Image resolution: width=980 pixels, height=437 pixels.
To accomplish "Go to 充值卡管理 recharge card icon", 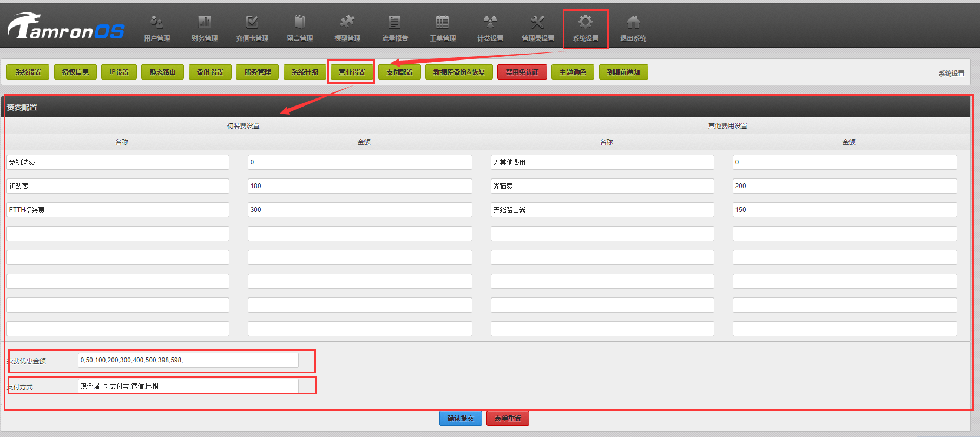I will click(x=252, y=22).
